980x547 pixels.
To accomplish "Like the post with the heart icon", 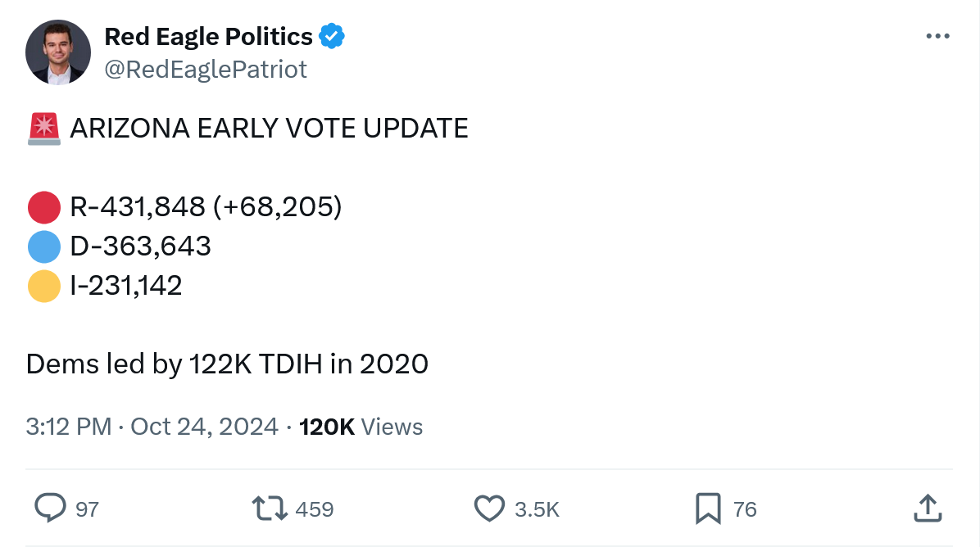I will tap(489, 509).
